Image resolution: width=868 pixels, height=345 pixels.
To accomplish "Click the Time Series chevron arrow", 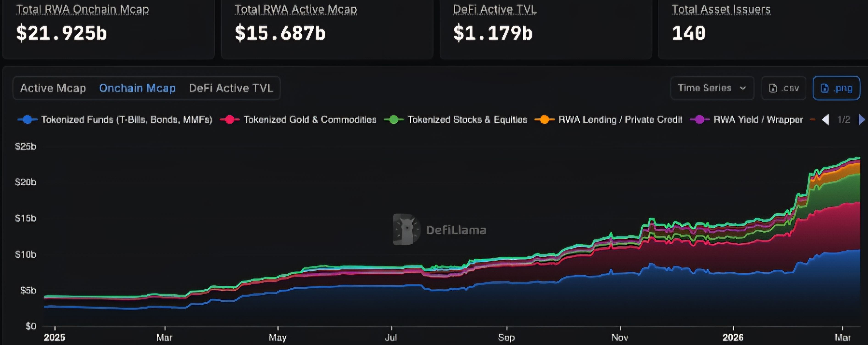I will [743, 88].
